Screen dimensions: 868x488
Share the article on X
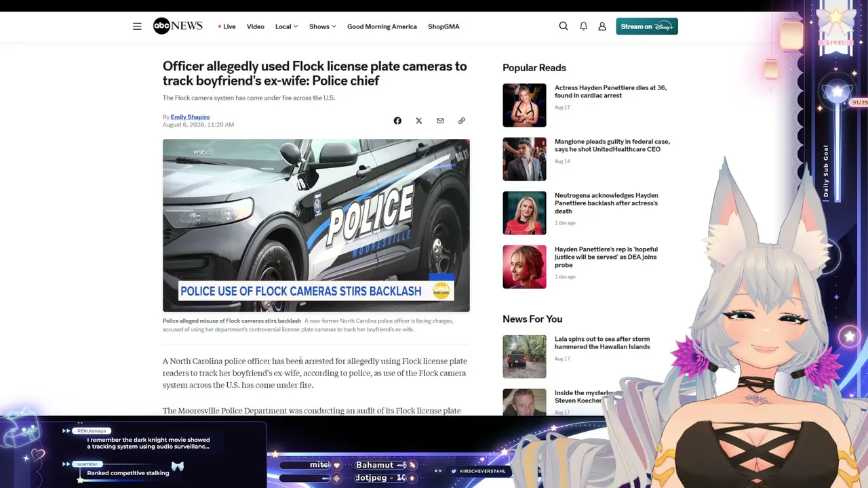(x=419, y=121)
